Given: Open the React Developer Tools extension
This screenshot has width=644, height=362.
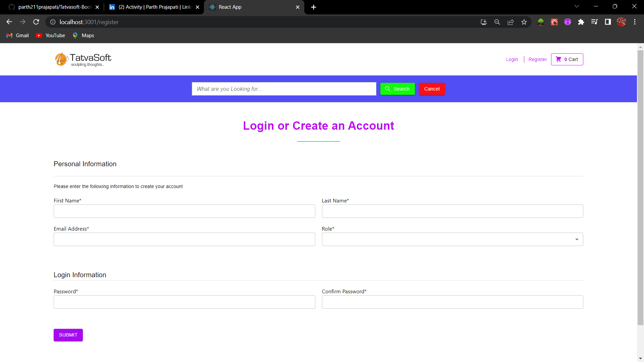Looking at the screenshot, I should tap(554, 22).
